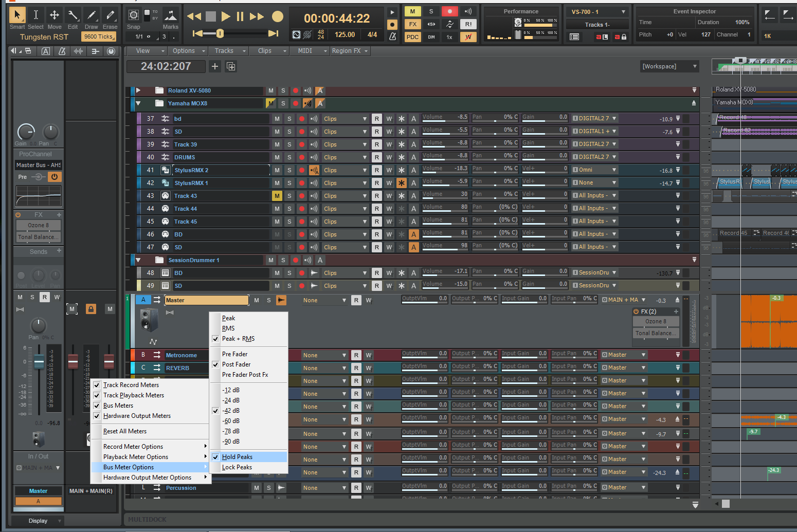Activate the Move tool
797x532 pixels.
pos(54,15)
